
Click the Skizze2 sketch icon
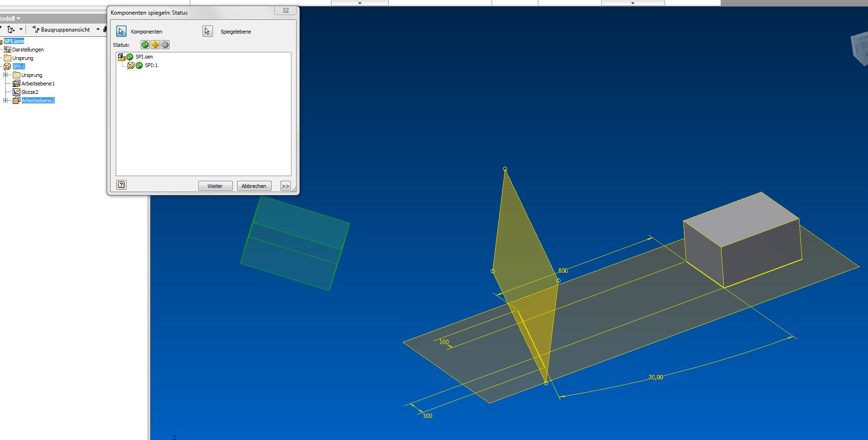[17, 92]
